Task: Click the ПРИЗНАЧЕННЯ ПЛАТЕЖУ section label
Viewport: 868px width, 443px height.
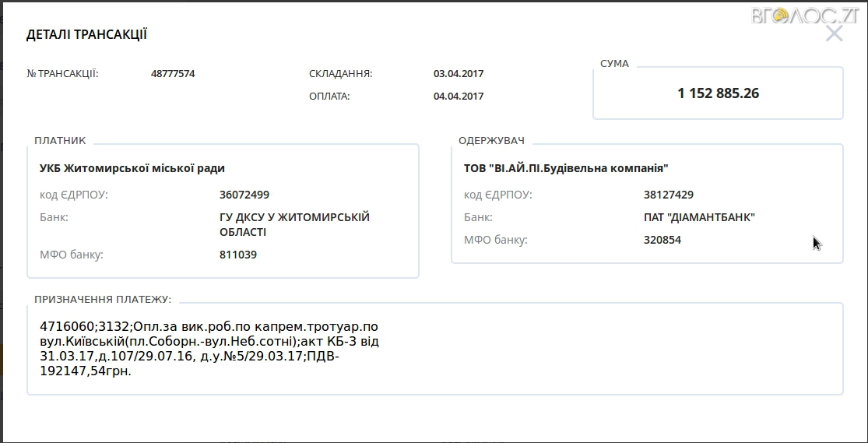Action: tap(102, 299)
